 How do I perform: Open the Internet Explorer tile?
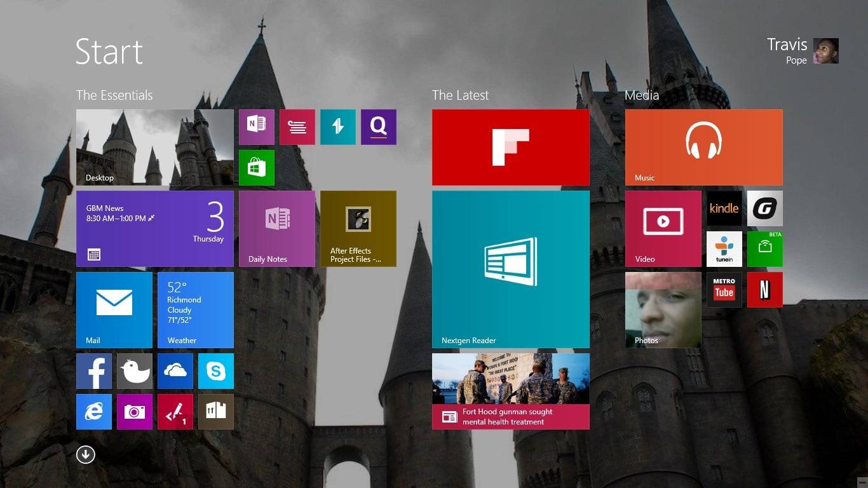(94, 412)
